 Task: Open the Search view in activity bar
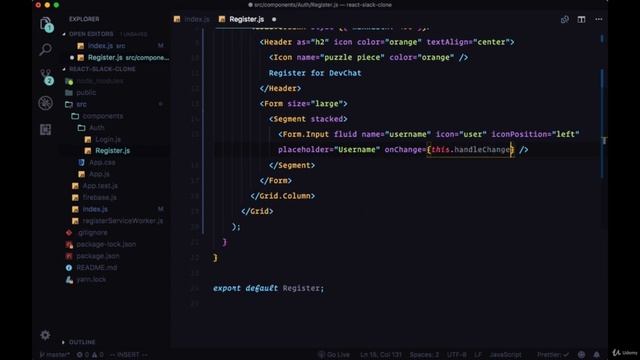tap(45, 50)
